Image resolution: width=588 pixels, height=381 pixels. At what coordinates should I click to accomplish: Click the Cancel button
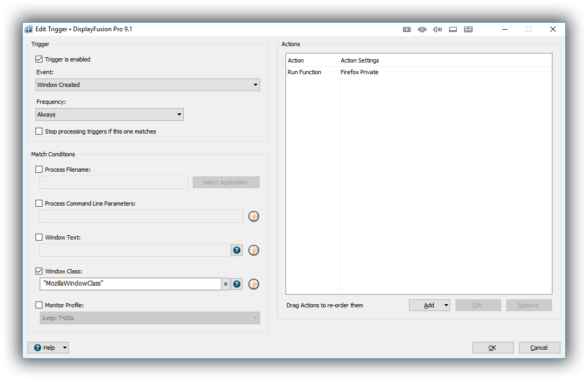(x=539, y=348)
